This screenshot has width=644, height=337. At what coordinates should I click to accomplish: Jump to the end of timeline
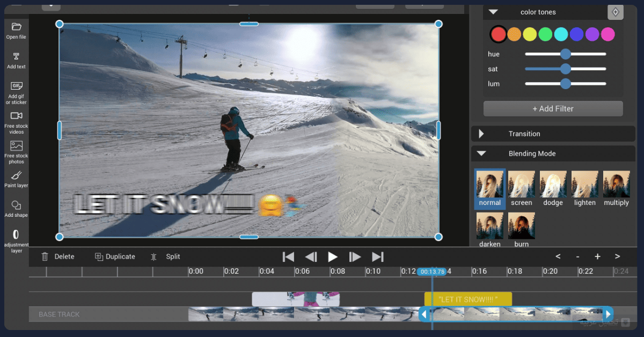(378, 257)
